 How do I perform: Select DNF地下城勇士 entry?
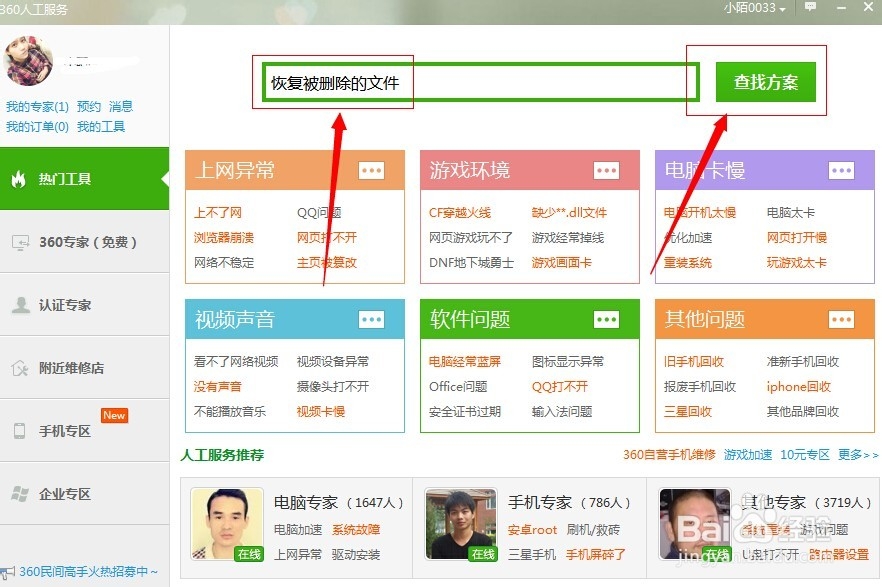point(471,263)
